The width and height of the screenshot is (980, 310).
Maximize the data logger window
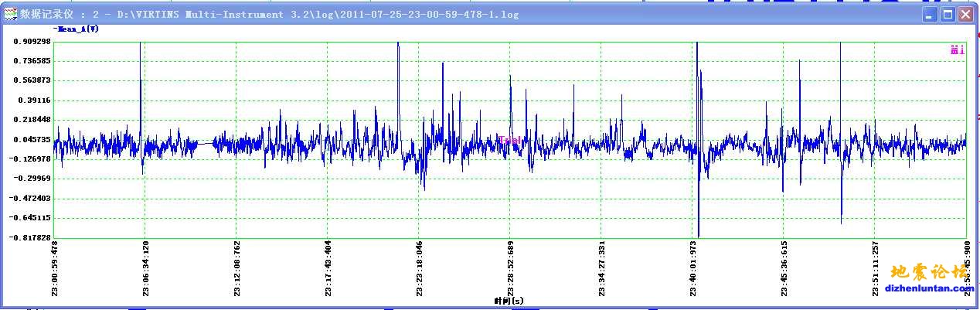pyautogui.click(x=948, y=14)
